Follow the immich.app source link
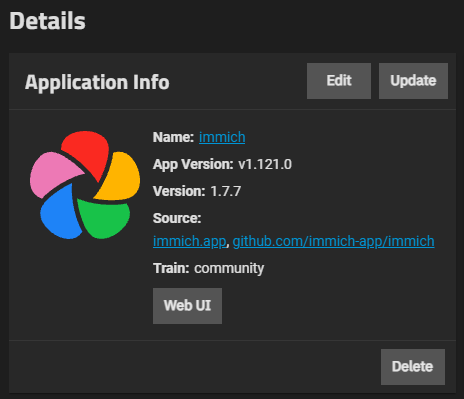This screenshot has width=464, height=399. tap(189, 241)
